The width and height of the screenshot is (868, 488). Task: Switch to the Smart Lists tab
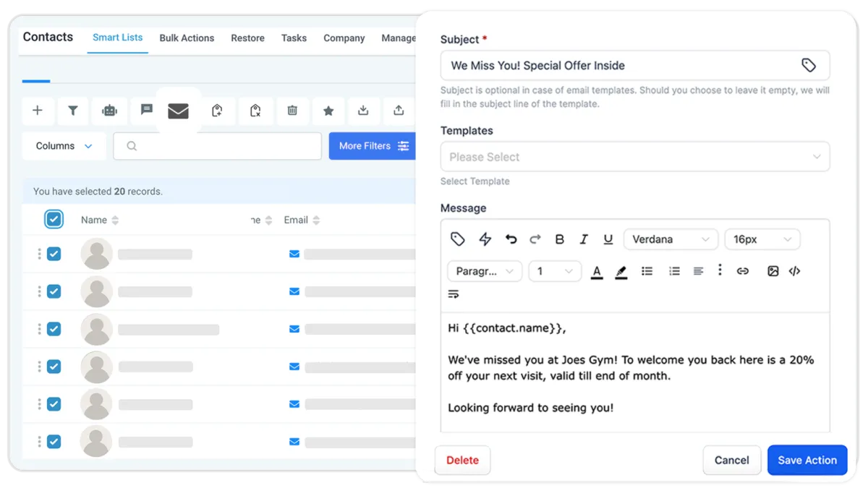point(117,38)
